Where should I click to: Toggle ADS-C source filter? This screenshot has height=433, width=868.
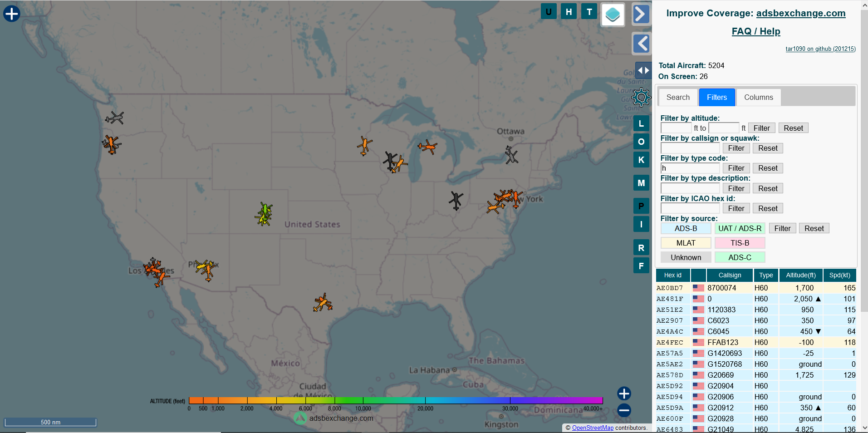[740, 257]
